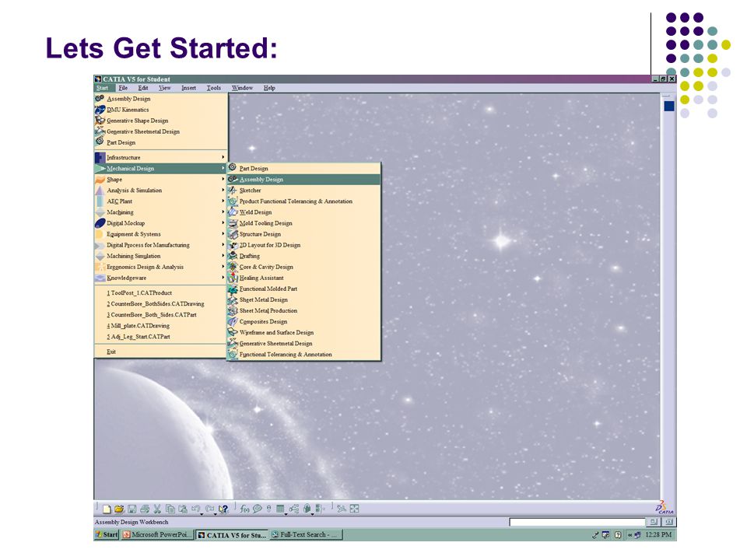This screenshot has height=560, width=747.
Task: Open the Start menu in CATIA menu bar
Action: click(103, 88)
